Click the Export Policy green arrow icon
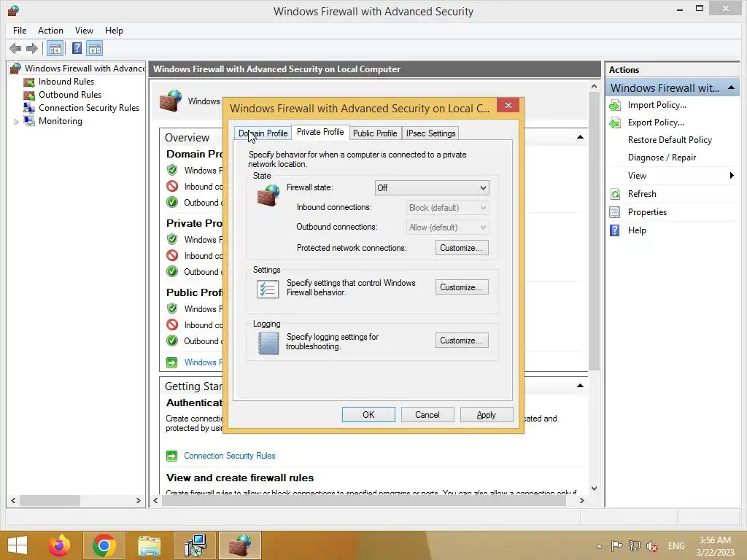747x560 pixels. tap(615, 122)
